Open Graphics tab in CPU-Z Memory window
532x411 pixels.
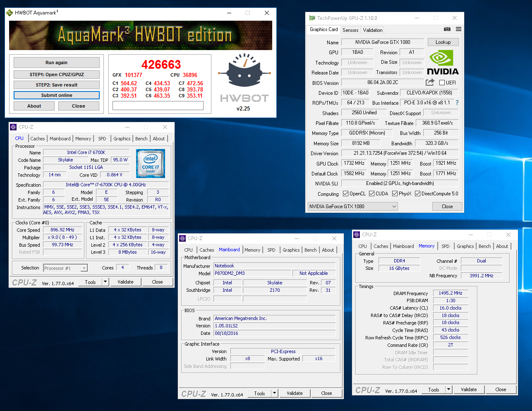click(x=465, y=246)
